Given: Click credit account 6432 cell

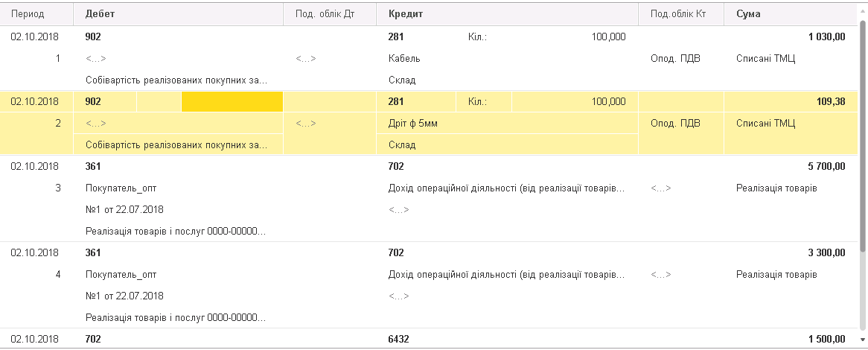Looking at the screenshot, I should tap(399, 339).
